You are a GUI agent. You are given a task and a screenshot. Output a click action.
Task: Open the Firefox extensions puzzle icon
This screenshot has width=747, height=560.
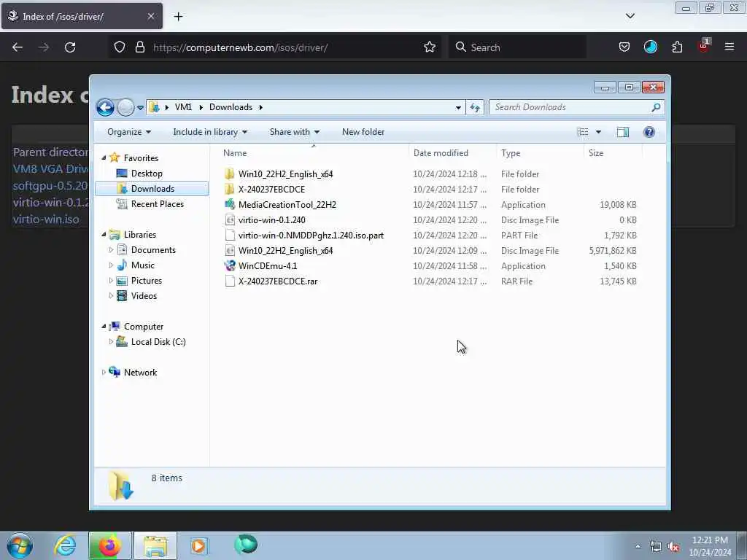[677, 47]
